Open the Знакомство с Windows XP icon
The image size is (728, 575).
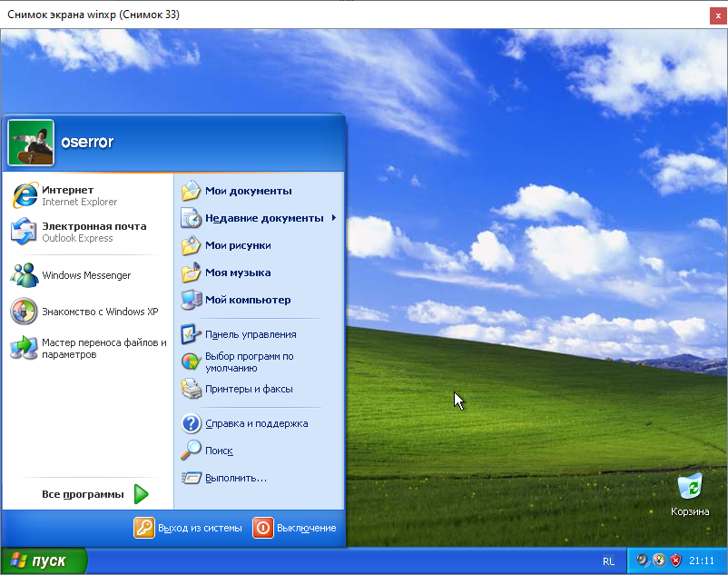tap(24, 311)
